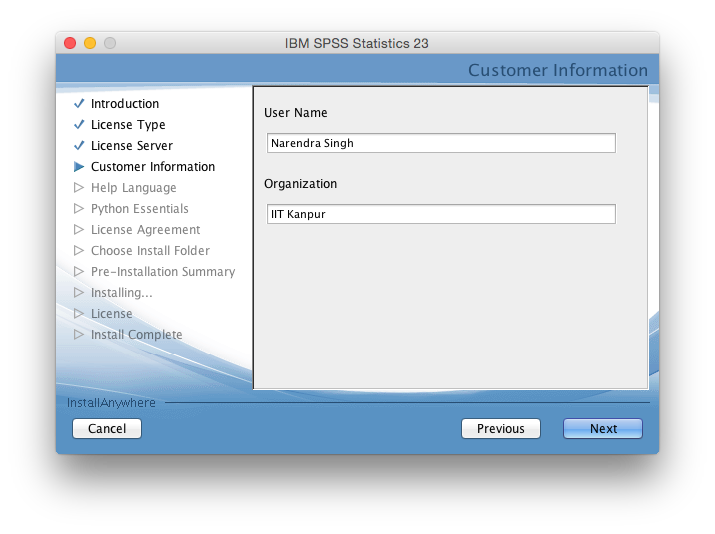Viewport: 715px width, 534px height.
Task: Click the arrow icon beside Python Essentials
Action: [x=79, y=209]
